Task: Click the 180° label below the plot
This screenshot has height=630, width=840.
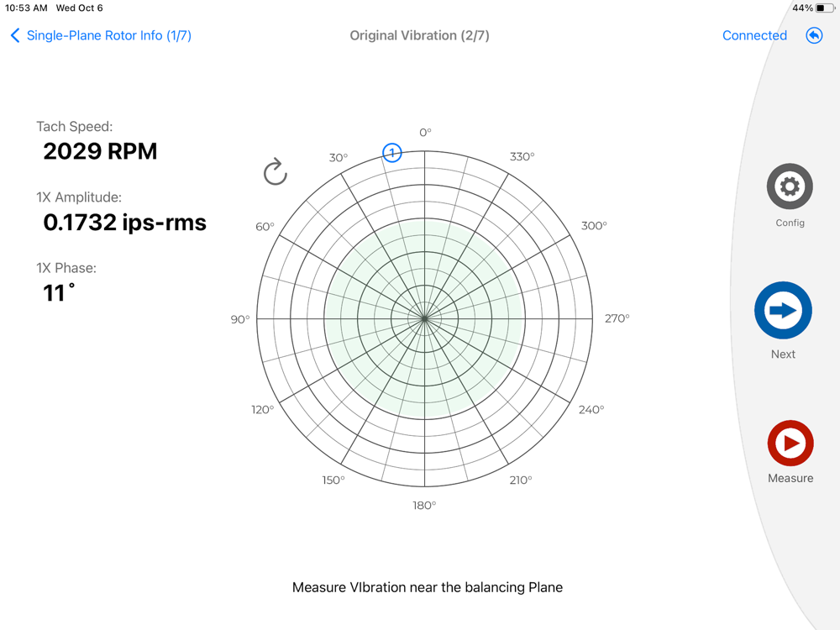Action: 424,505
